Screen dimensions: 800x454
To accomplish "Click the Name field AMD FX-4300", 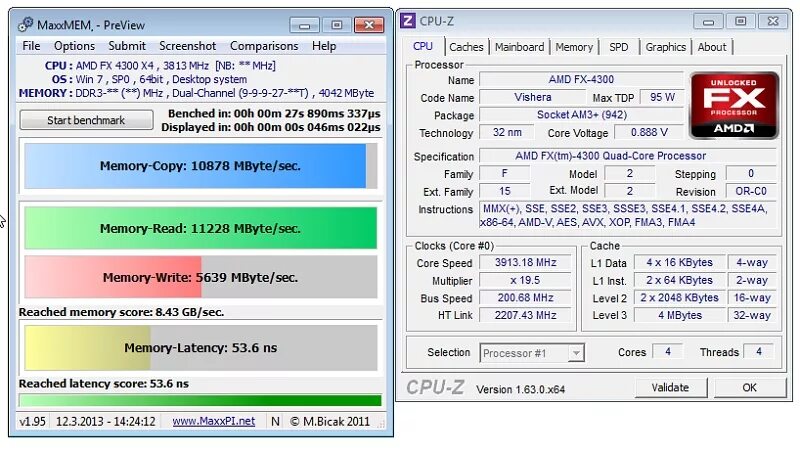I will click(581, 80).
